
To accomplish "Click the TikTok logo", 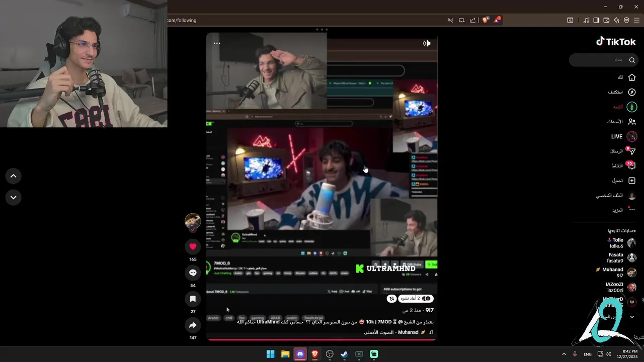I will pos(616,42).
